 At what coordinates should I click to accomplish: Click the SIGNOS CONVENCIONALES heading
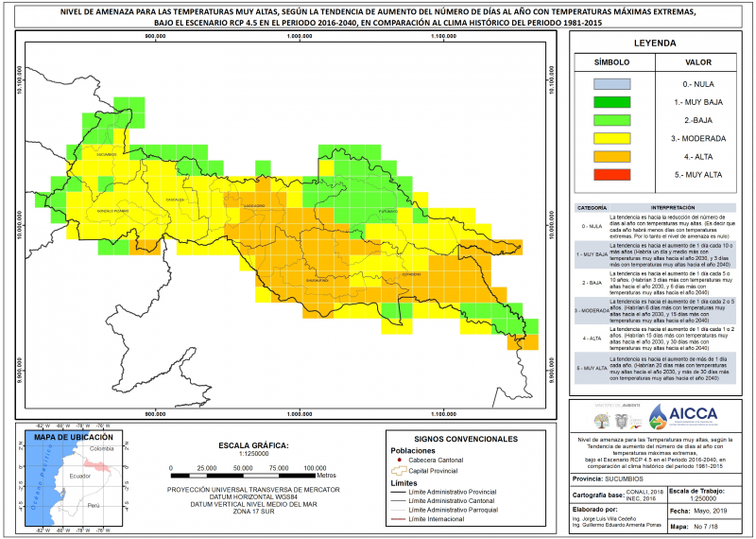(x=466, y=439)
